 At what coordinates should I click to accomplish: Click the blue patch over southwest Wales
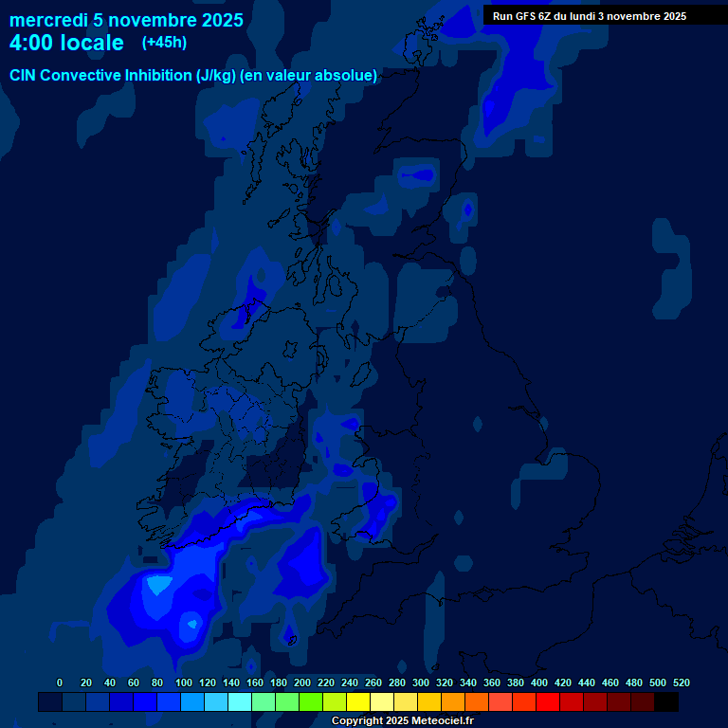point(378,512)
